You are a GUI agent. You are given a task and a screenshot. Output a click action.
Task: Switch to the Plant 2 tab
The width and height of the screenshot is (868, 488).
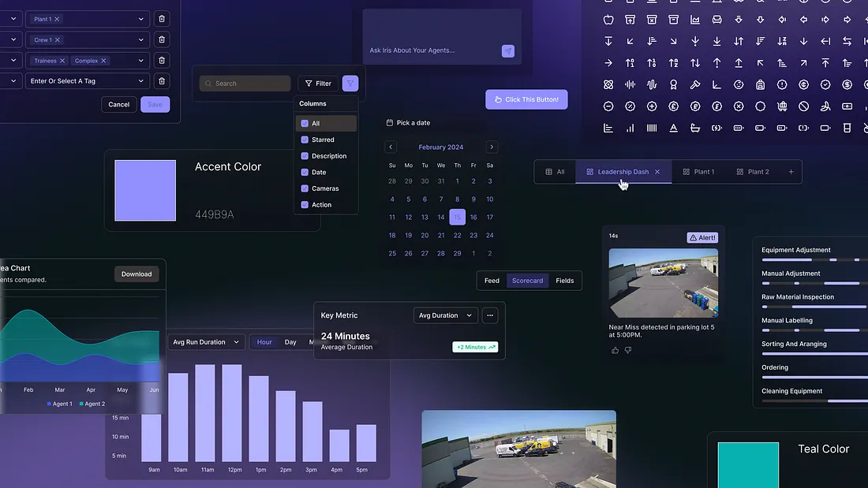pyautogui.click(x=752, y=172)
